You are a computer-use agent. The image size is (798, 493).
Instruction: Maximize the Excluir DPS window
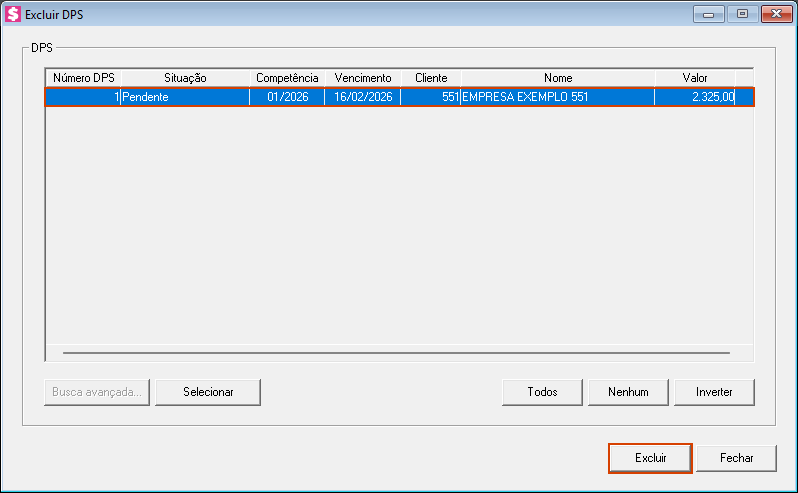pyautogui.click(x=741, y=14)
